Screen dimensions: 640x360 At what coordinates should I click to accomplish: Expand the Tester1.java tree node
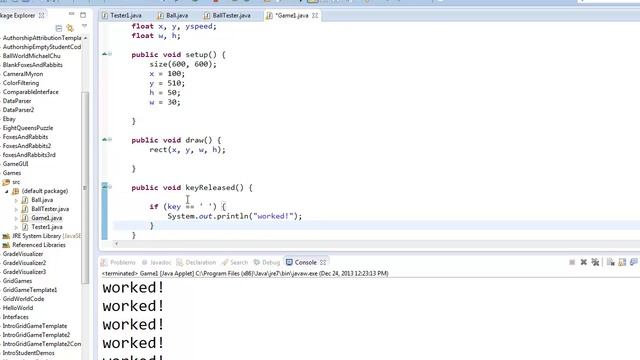click(x=16, y=227)
